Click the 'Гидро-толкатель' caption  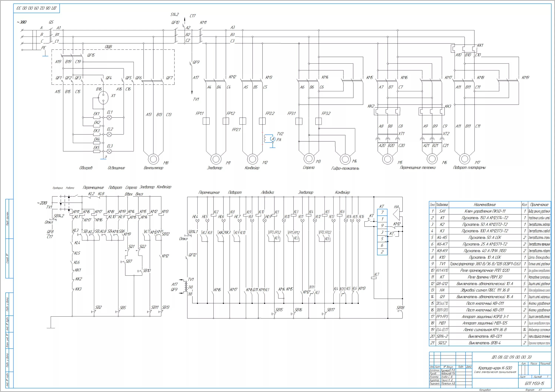pos(345,168)
